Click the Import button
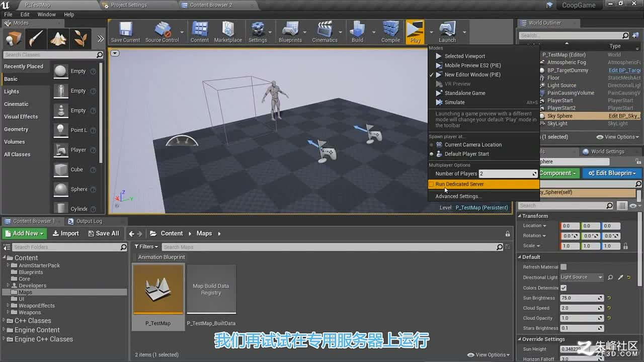Image resolution: width=644 pixels, height=362 pixels. point(66,233)
